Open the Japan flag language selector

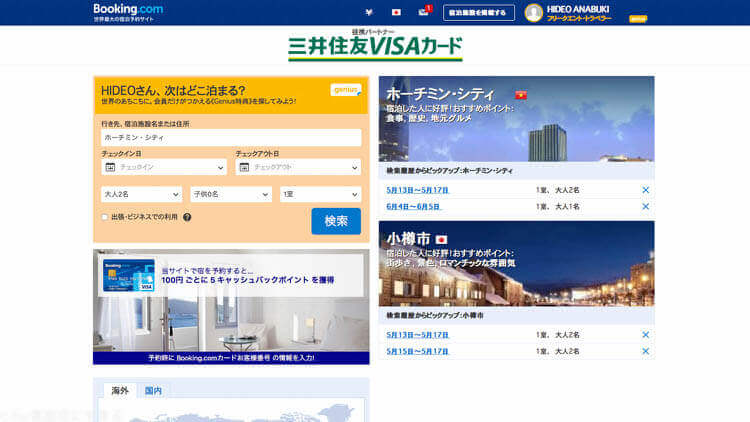396,12
